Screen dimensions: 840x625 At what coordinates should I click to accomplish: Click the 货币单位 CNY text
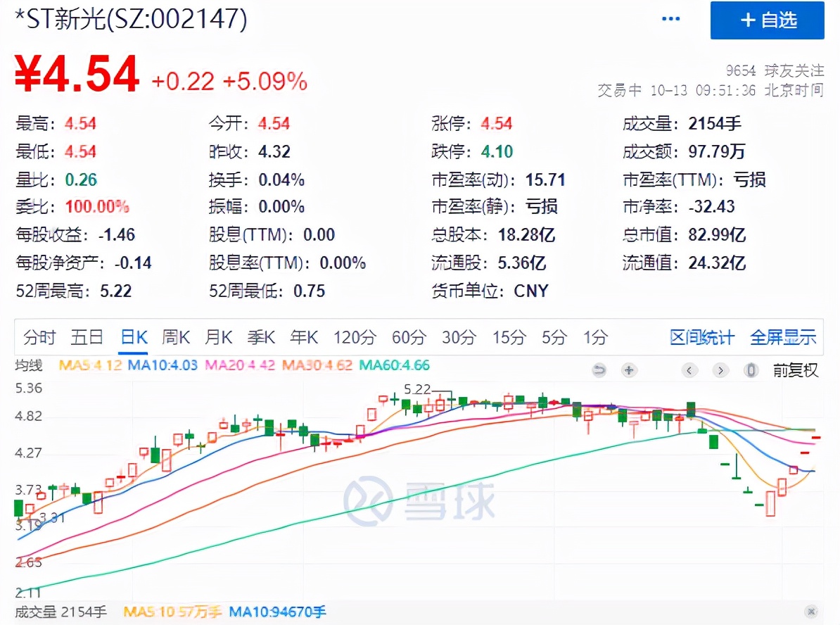tap(531, 291)
